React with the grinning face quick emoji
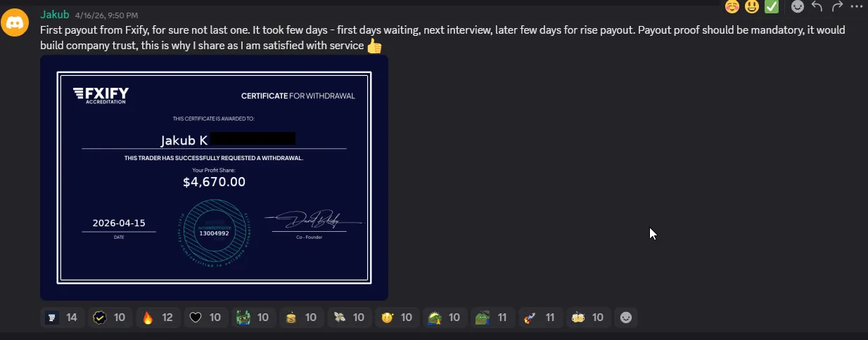Viewport: 868px width, 340px height. (752, 6)
